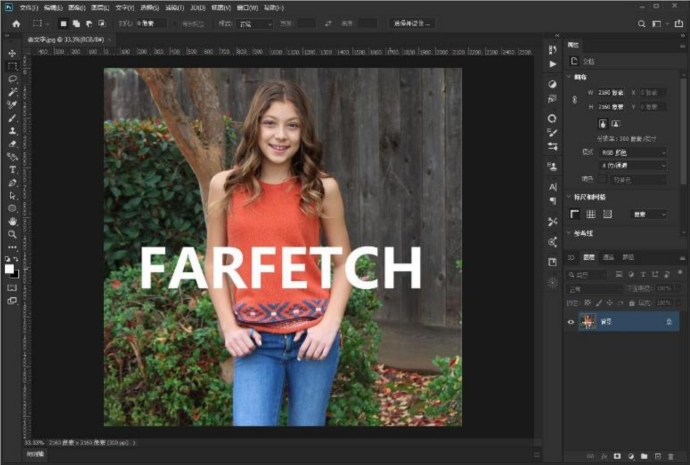Select the Path Selection arrow tool
This screenshot has width=690, height=465.
point(12,195)
